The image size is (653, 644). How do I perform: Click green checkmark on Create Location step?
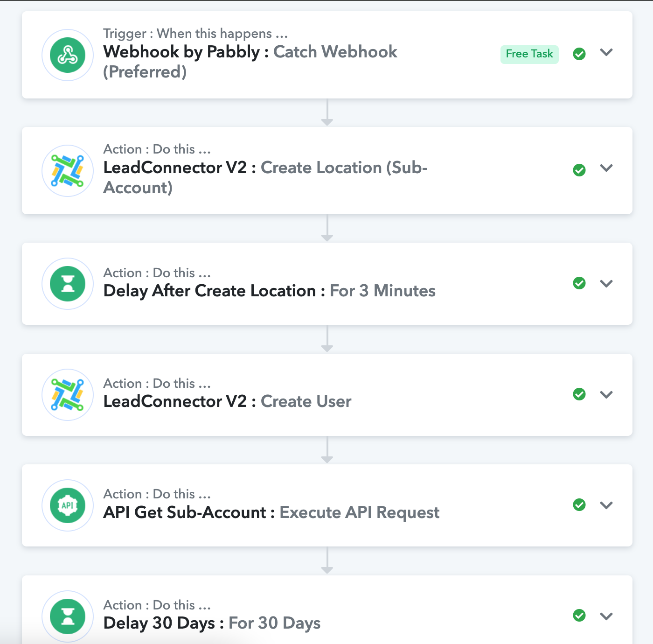579,170
